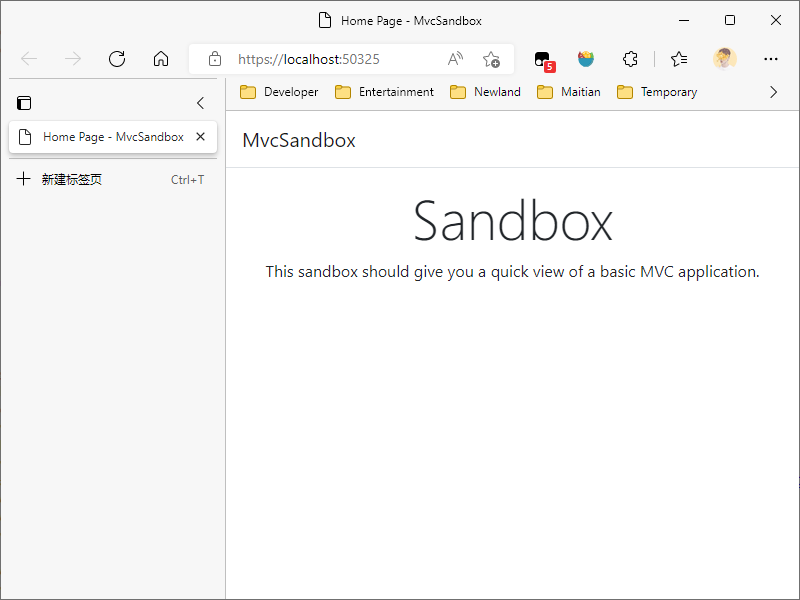Open the Developer favorites folder
Screen dimensions: 800x600
(279, 92)
